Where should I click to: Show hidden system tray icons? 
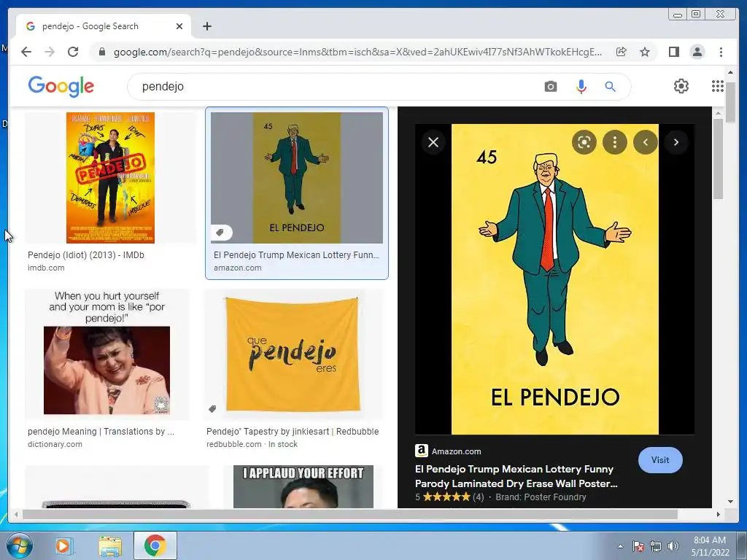pyautogui.click(x=620, y=546)
